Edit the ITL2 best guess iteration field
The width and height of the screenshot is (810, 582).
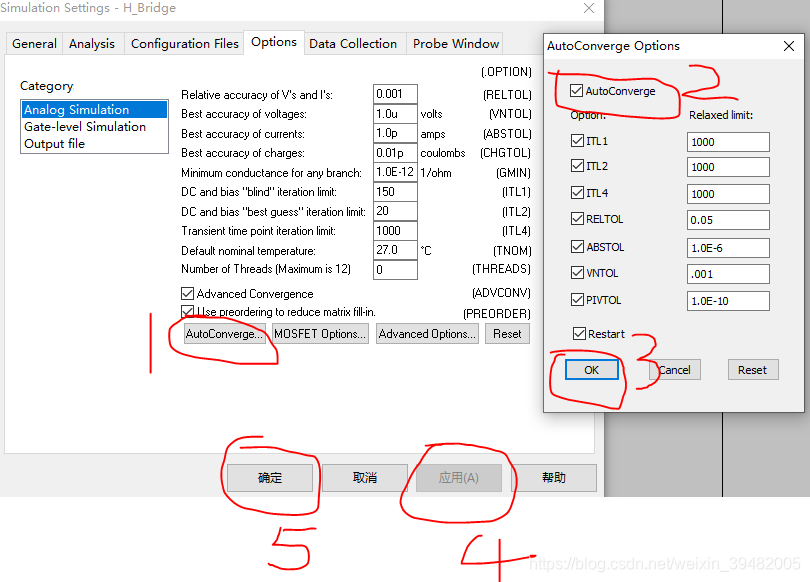395,211
